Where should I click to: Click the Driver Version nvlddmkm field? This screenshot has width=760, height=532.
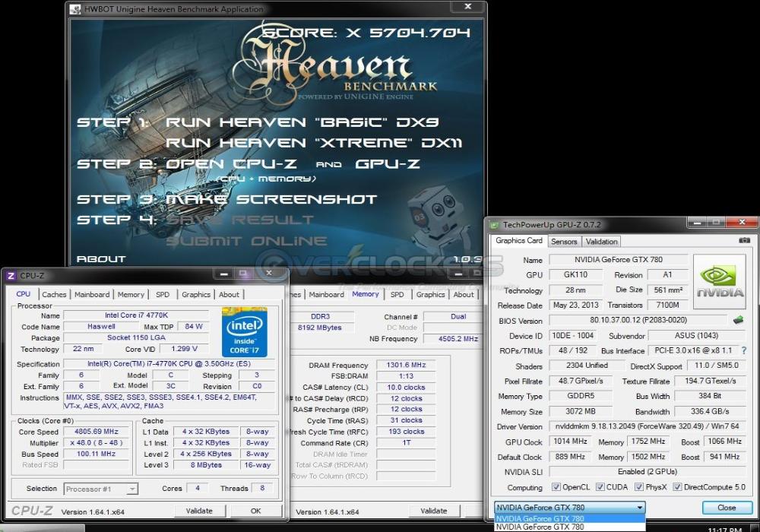point(647,426)
